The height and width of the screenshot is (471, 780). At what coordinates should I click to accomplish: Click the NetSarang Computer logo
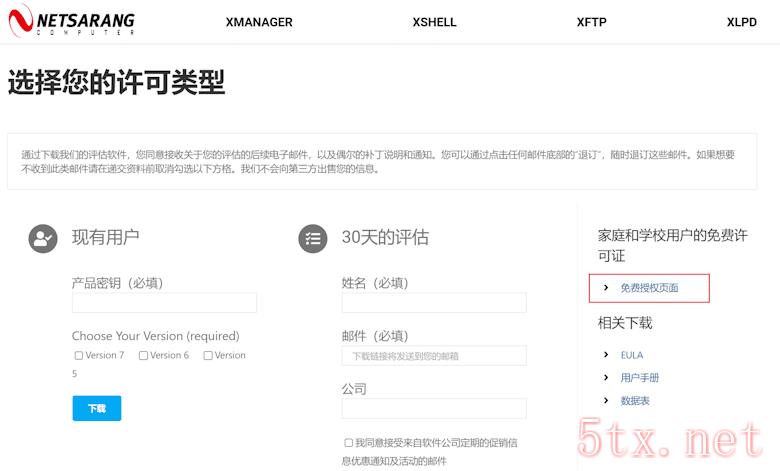72,21
